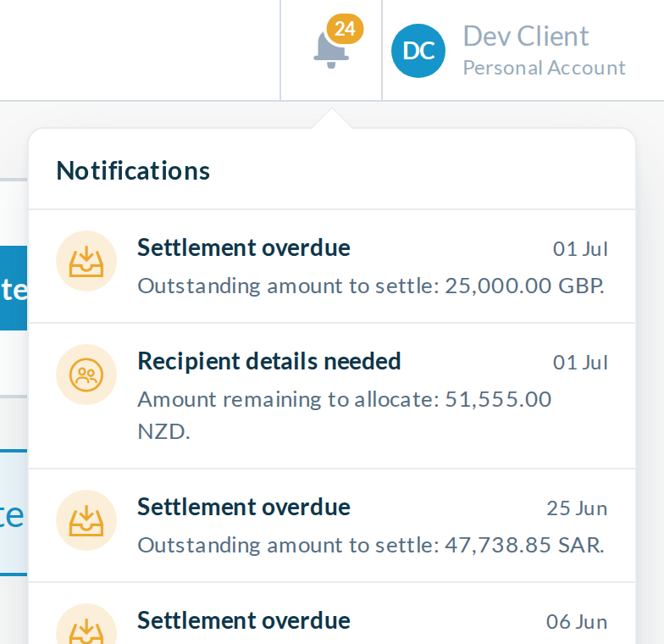Select text 'Amount remaining to allocate: 51,555.00 NZD.'
Screen dimensions: 664x644
[344, 415]
